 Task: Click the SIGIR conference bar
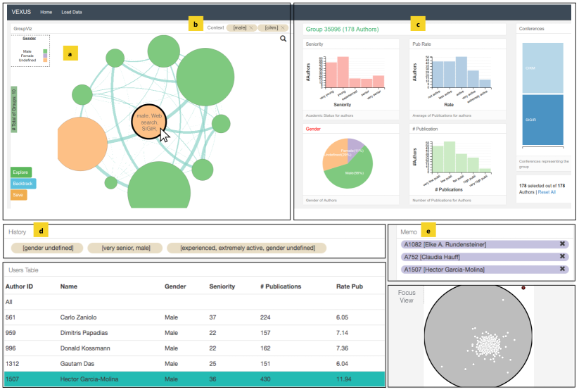pos(542,120)
